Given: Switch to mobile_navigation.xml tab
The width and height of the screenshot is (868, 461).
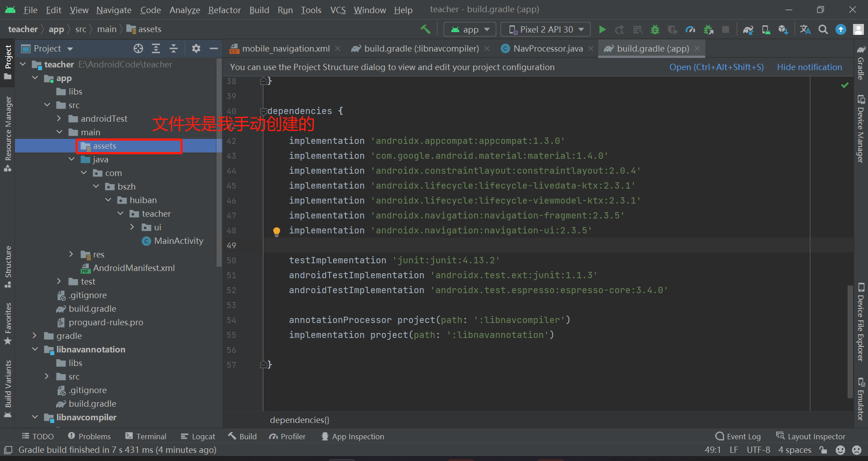Looking at the screenshot, I should point(285,48).
